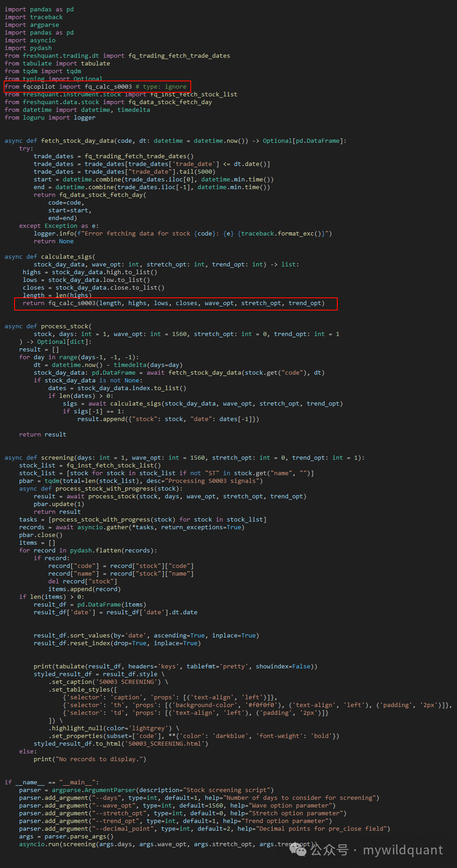
Task: Click the "import argparse" line
Action: click(x=32, y=25)
